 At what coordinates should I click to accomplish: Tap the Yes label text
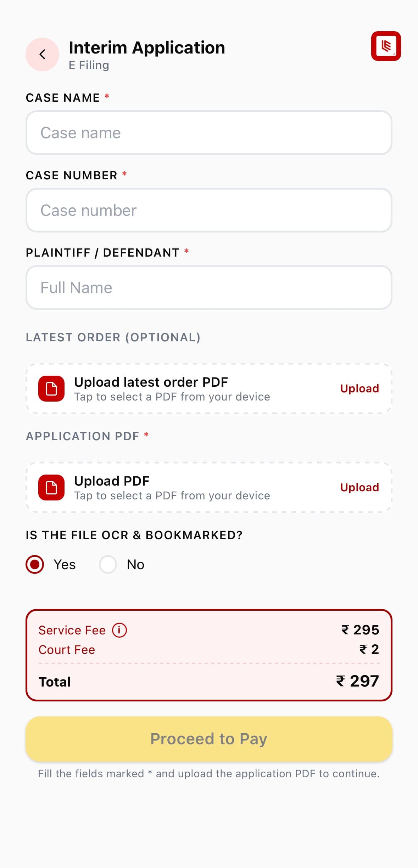pyautogui.click(x=65, y=564)
